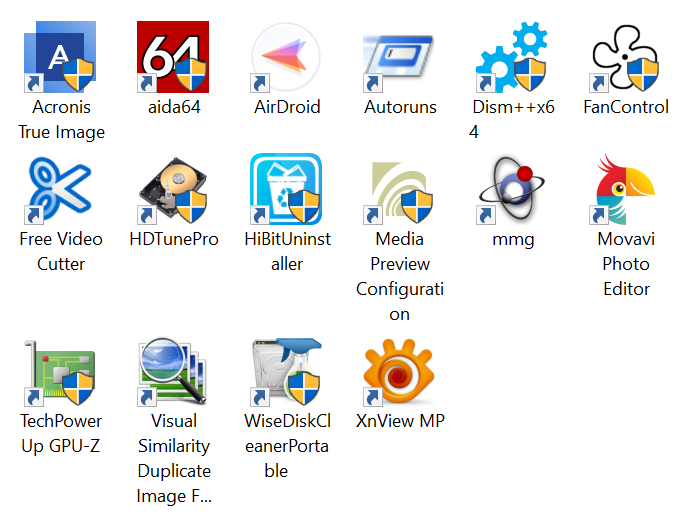Click the 'Visual Similarity Duplicate Image F...' label
Screen dimensions: 675x531
tap(174, 459)
